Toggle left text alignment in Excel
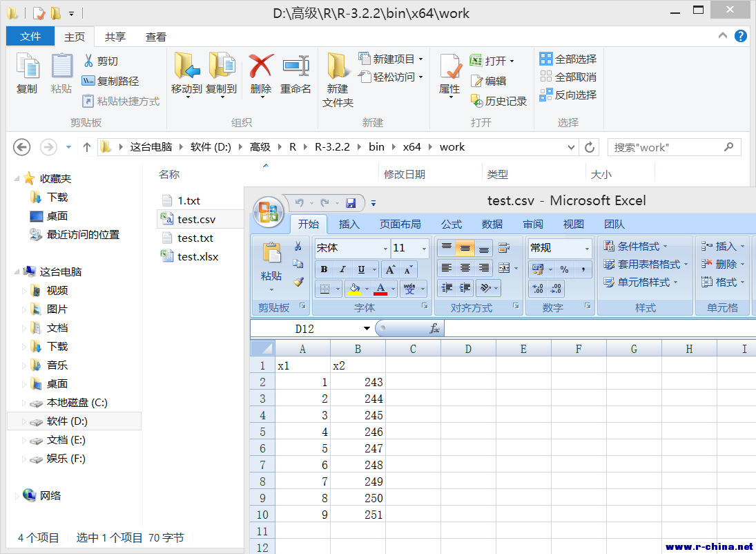 [x=447, y=267]
